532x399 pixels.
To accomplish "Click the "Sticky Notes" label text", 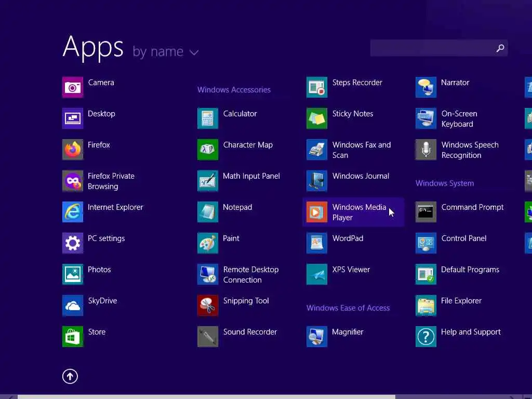I will click(353, 114).
